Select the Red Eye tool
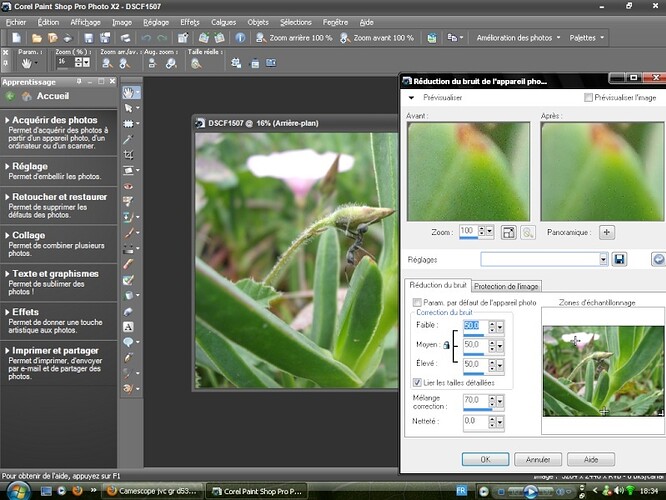 point(129,186)
